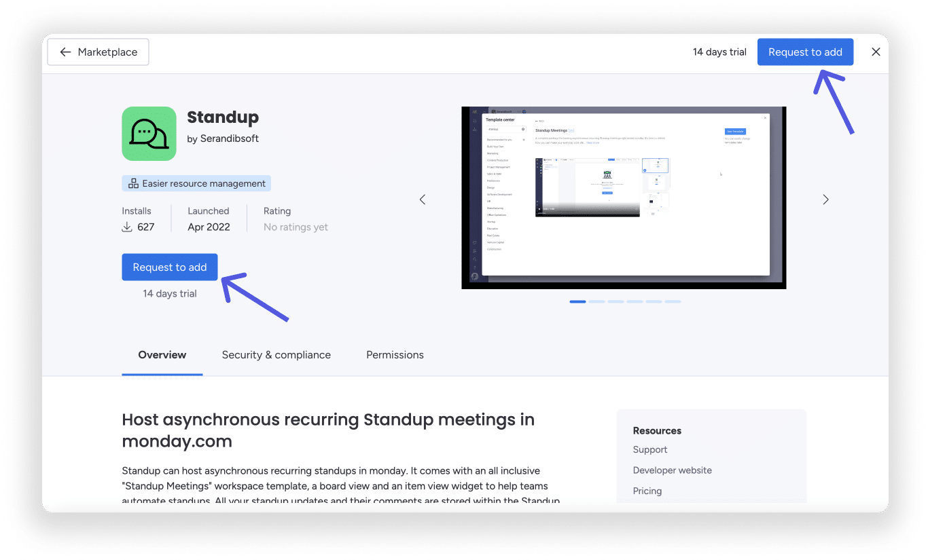Jump to the second carousel pagination dot
928x560 pixels.
tap(596, 301)
